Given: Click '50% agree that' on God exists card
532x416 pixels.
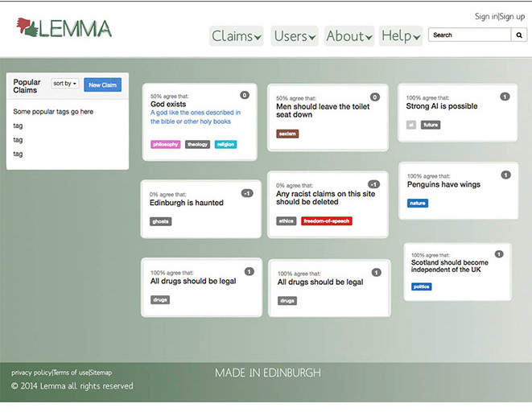Looking at the screenshot, I should 169,97.
